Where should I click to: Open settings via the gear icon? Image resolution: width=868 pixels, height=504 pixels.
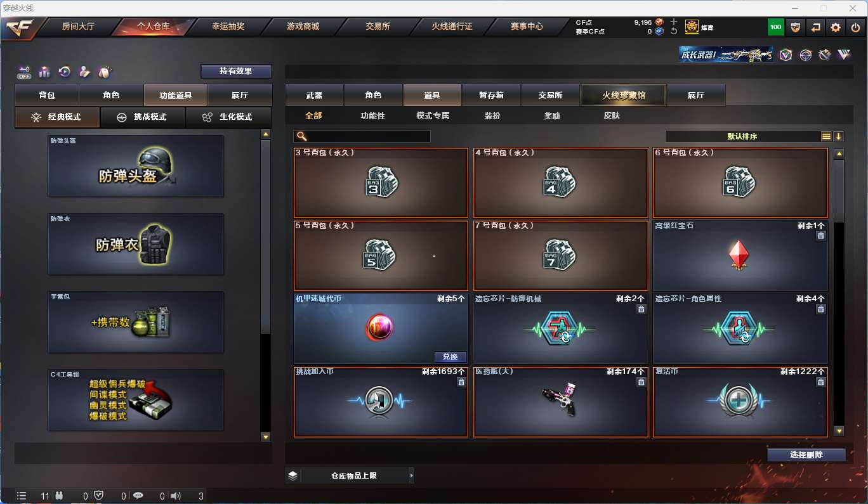(x=836, y=27)
